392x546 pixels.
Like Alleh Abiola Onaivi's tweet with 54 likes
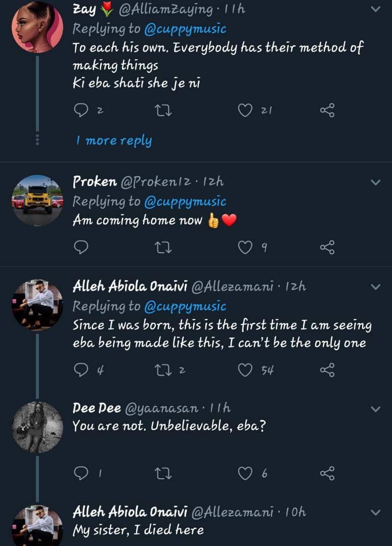pyautogui.click(x=245, y=371)
